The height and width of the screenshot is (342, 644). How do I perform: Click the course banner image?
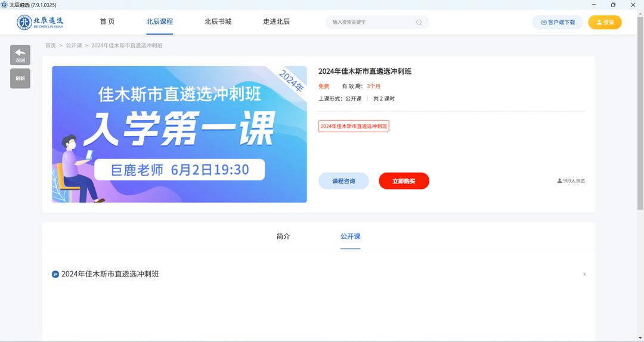point(179,134)
